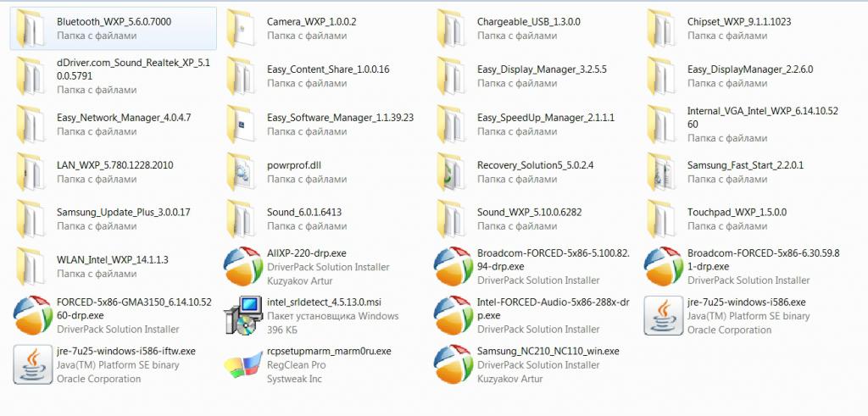Click the file name intel_srldetect_4.5.13.0.msi

coord(324,302)
